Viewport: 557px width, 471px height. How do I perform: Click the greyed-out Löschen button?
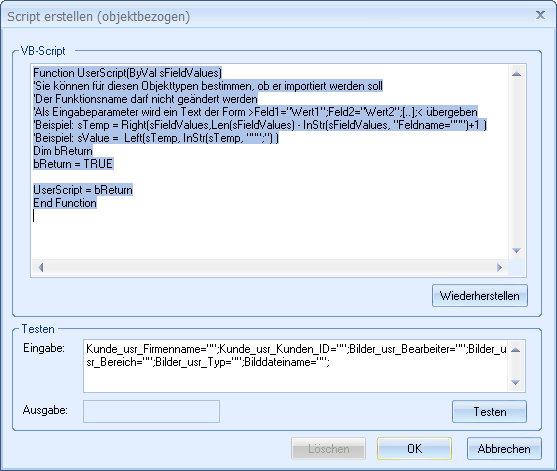point(328,449)
